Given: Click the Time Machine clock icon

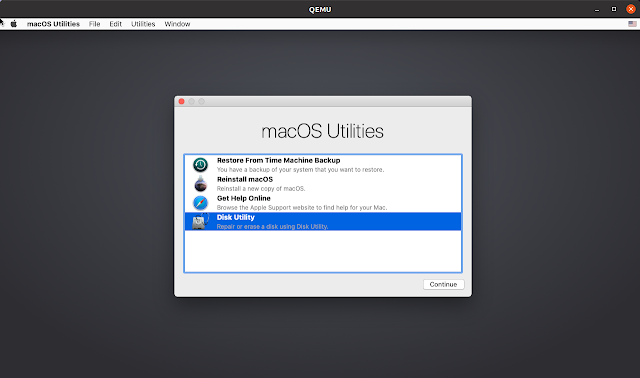Looking at the screenshot, I should coord(200,165).
